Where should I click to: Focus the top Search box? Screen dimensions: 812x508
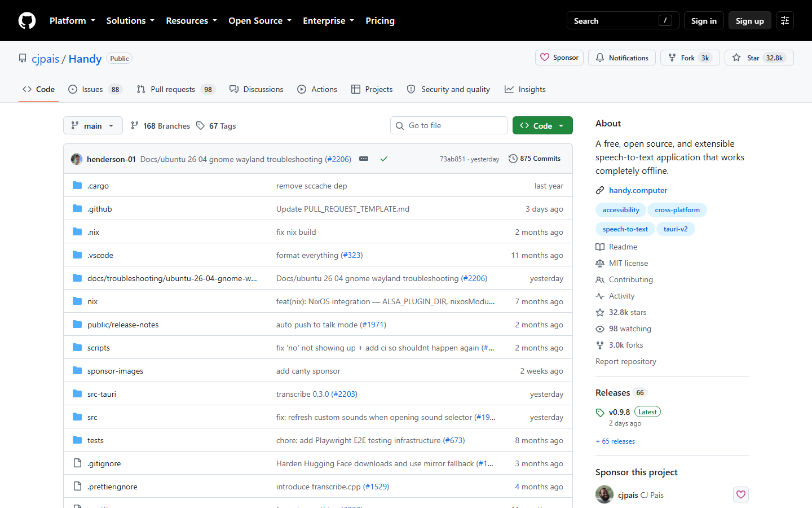click(623, 21)
